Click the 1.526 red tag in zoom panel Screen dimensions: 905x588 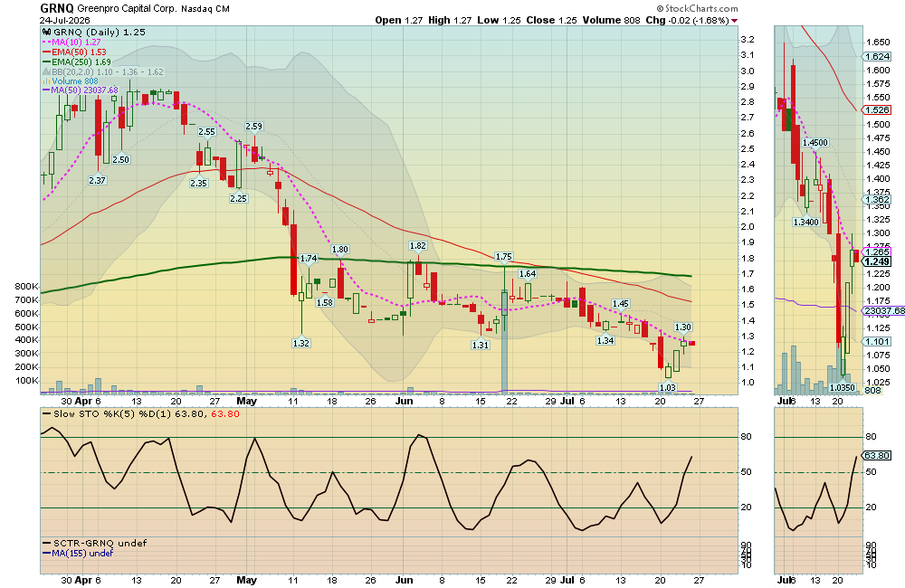tap(877, 109)
